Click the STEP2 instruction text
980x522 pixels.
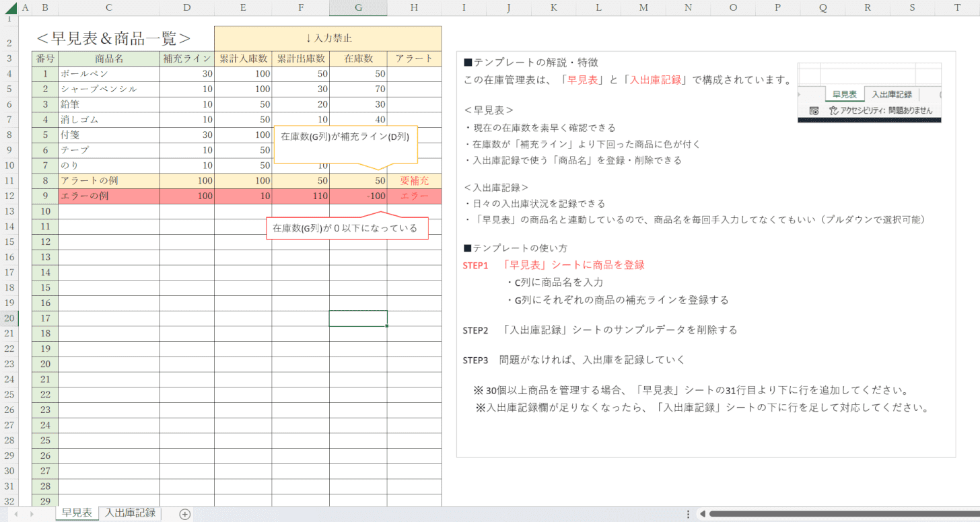tap(600, 330)
